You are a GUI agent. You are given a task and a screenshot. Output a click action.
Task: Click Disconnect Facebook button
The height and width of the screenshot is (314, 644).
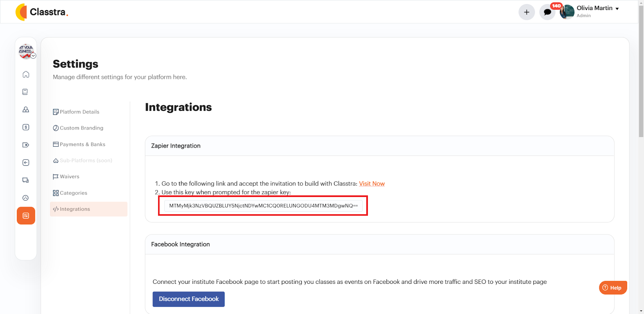(188, 299)
